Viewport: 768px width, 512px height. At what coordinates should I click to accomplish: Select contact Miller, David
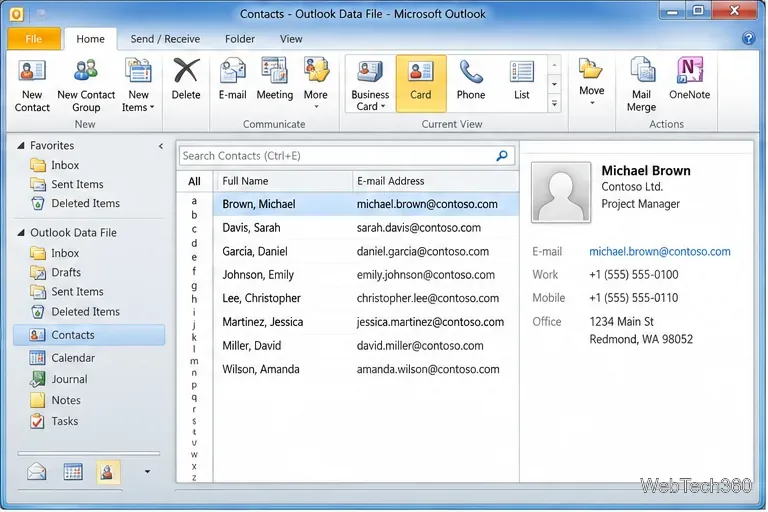(x=366, y=345)
